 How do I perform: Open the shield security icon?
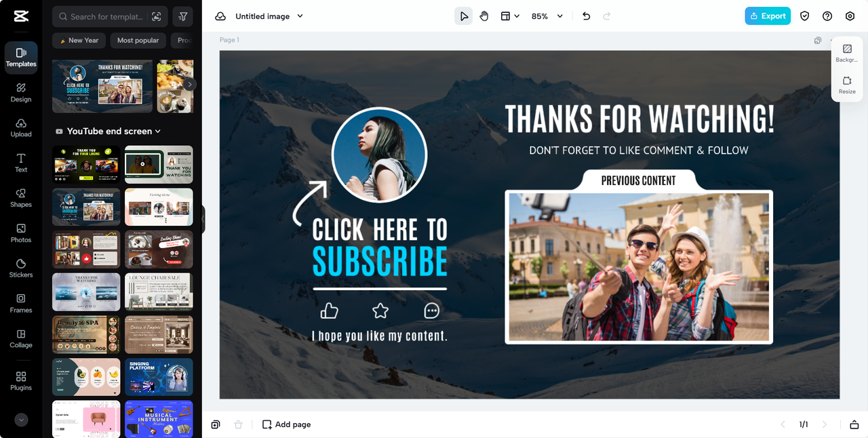[x=805, y=16]
